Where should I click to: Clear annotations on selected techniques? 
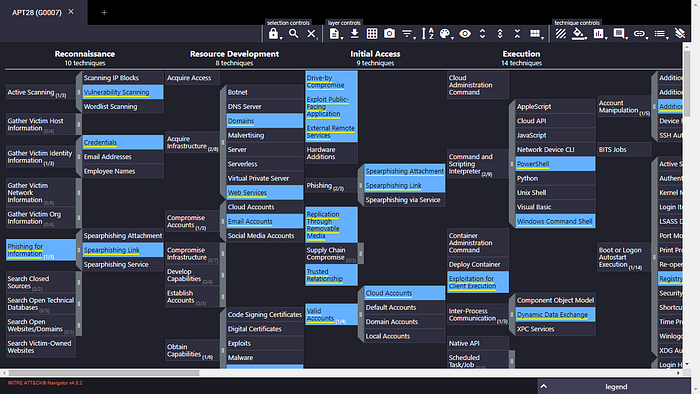[x=679, y=33]
